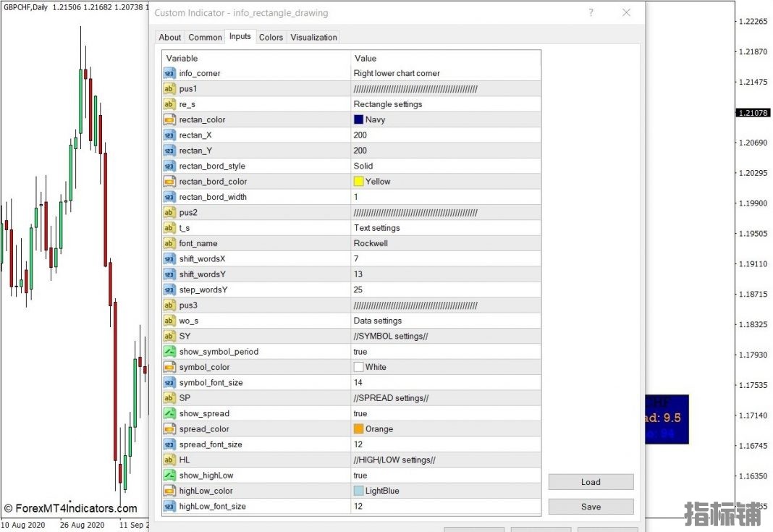
Task: Select the rectan_X value field 200
Action: point(444,135)
